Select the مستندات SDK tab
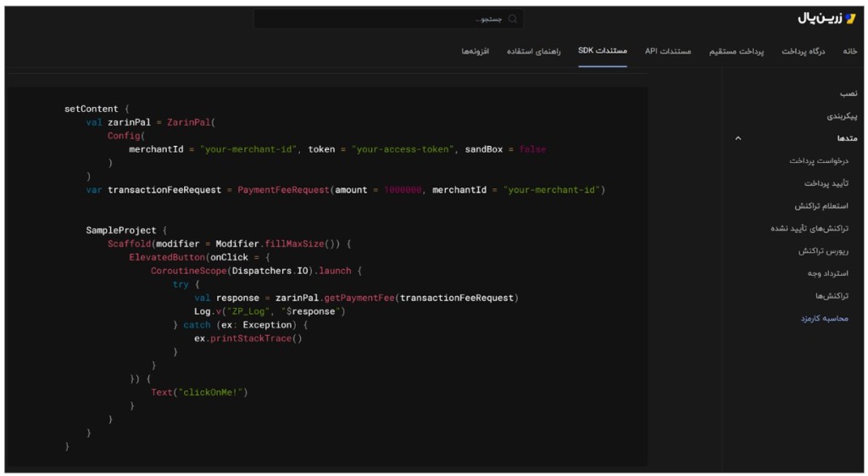The width and height of the screenshot is (868, 476). click(x=603, y=50)
